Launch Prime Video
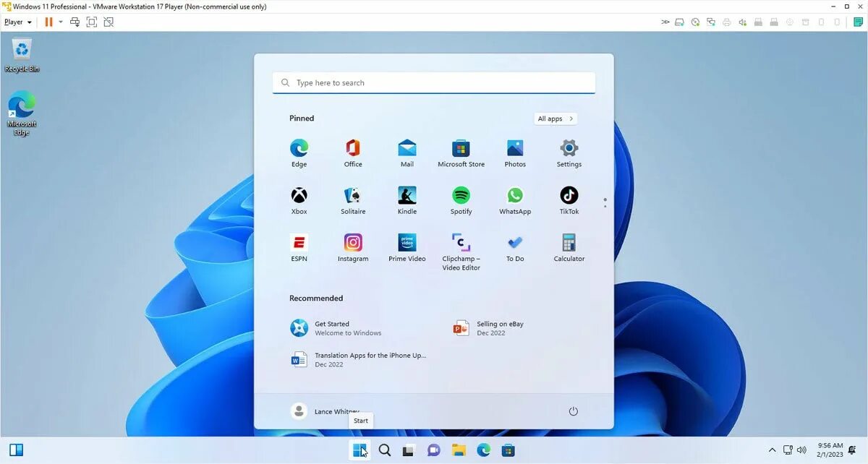This screenshot has width=868, height=464. coord(407,248)
